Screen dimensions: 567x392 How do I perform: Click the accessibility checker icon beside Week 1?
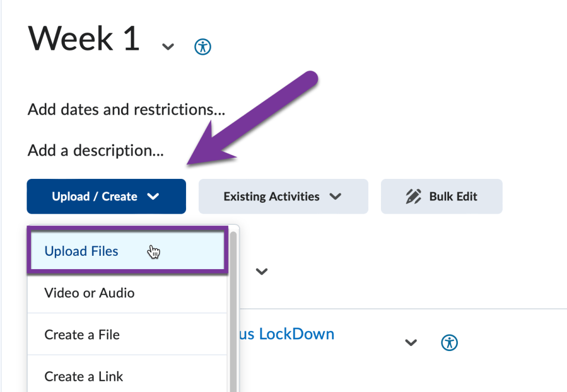203,46
